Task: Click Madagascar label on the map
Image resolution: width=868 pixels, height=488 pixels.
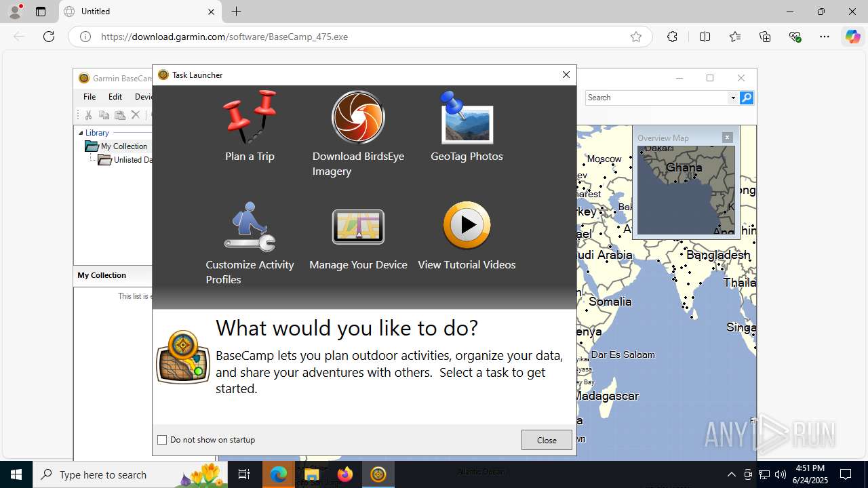Action: click(608, 396)
